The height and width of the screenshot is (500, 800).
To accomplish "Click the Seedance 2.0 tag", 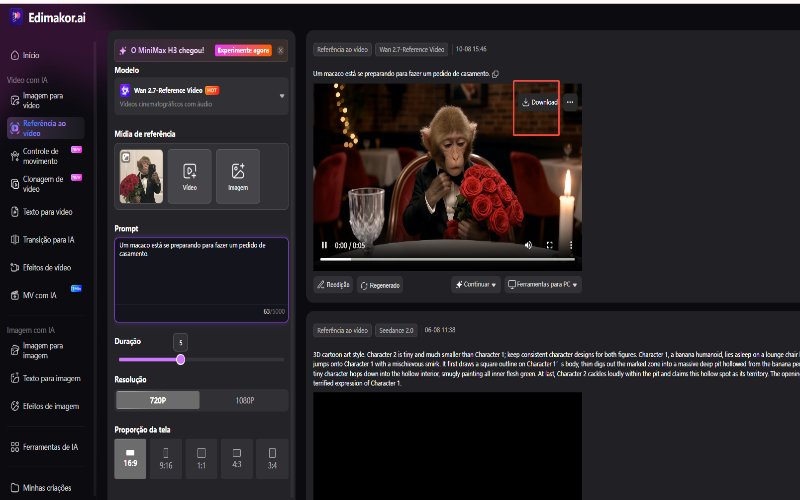I will 396,331.
